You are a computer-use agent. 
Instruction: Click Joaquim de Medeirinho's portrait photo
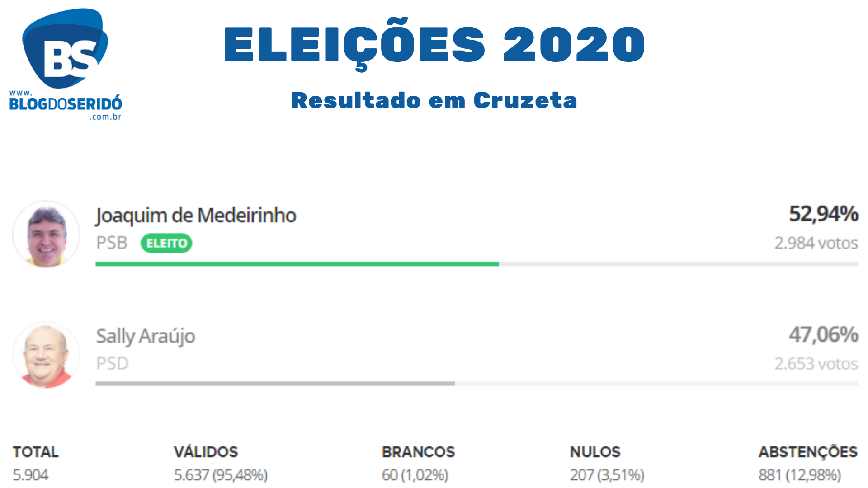[x=47, y=234]
